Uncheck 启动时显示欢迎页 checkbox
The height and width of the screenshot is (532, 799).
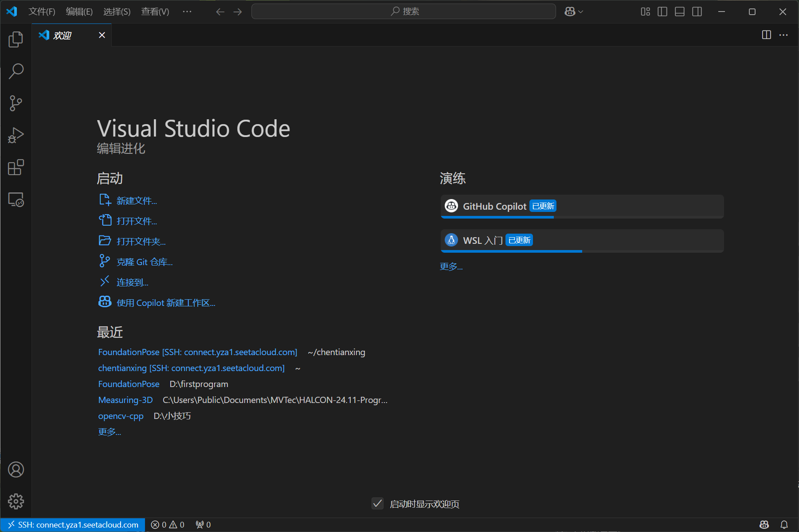(x=377, y=504)
